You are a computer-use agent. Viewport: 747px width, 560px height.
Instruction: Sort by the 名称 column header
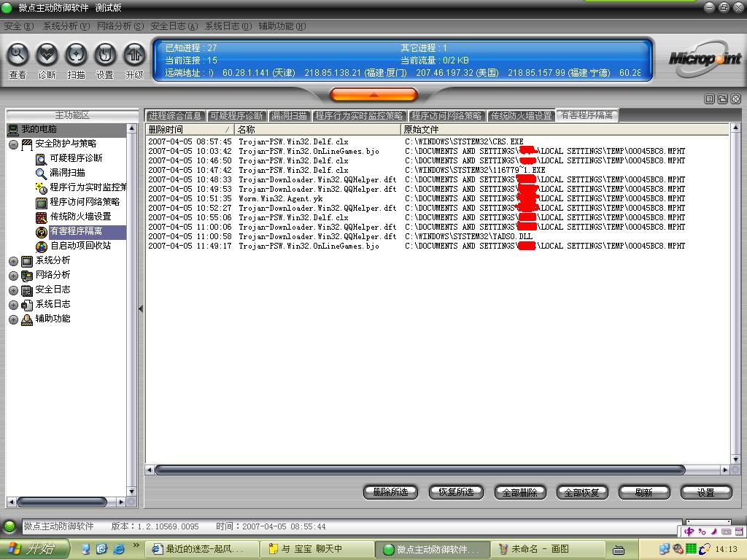(x=317, y=130)
